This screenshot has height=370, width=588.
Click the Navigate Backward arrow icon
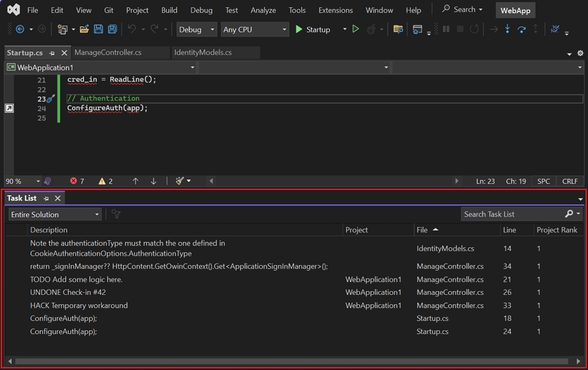[20, 29]
